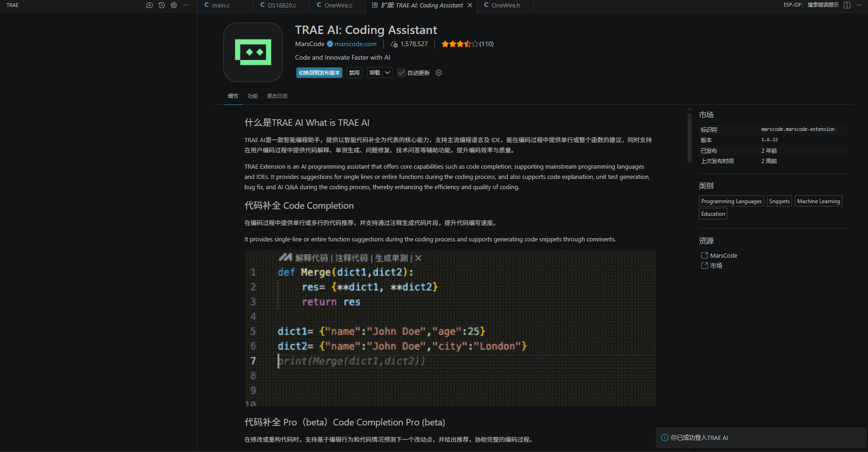Click the star rating (110)

(467, 44)
